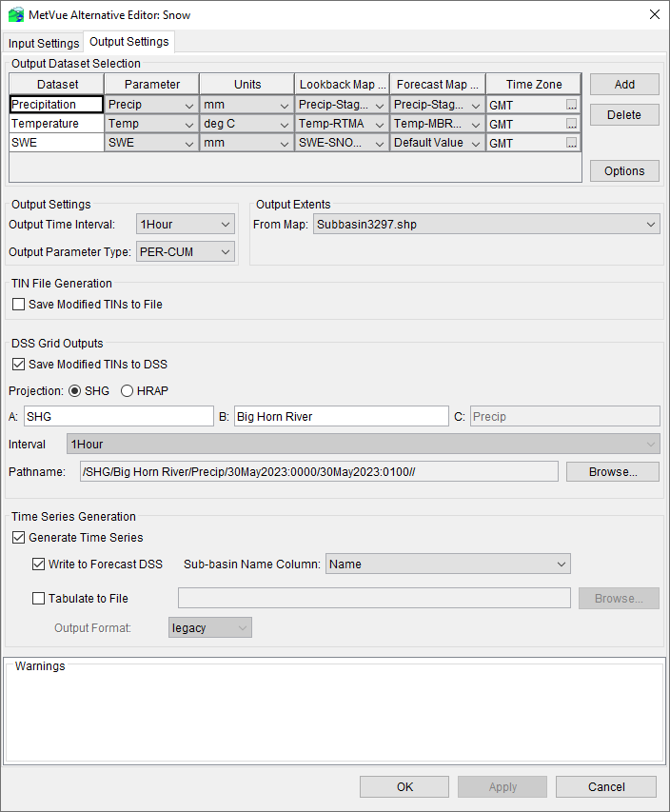Open time zone picker for Temperature row
Screen dimensions: 670x812
coord(571,125)
